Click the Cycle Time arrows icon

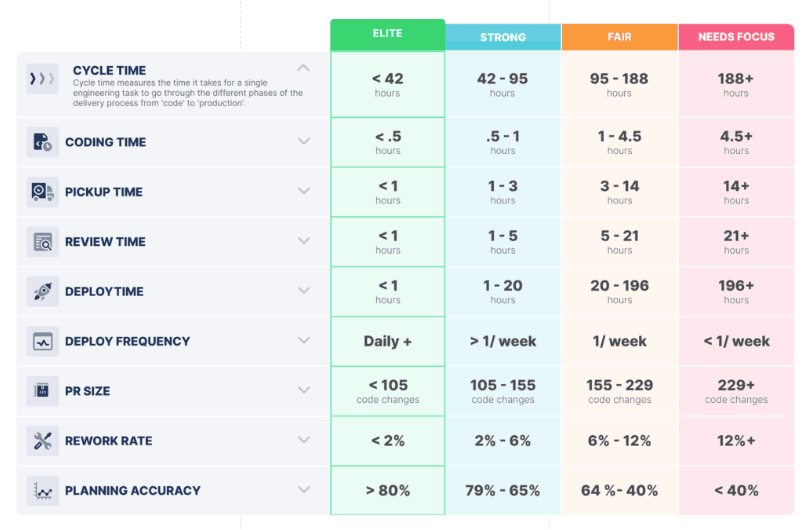[x=42, y=78]
